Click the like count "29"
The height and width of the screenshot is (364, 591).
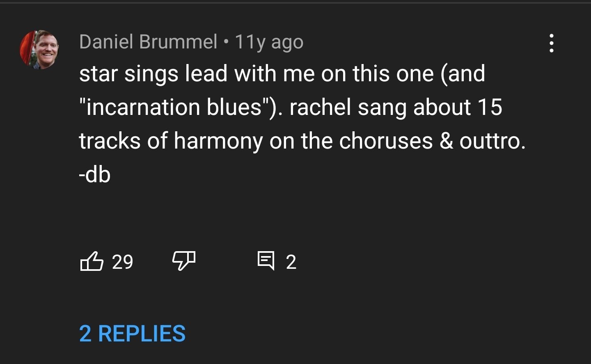coord(122,262)
